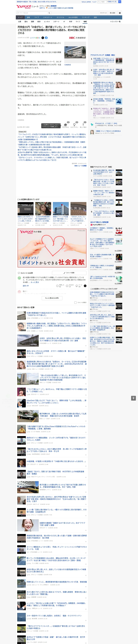Open the ライブ main navigation tab

(37, 17)
